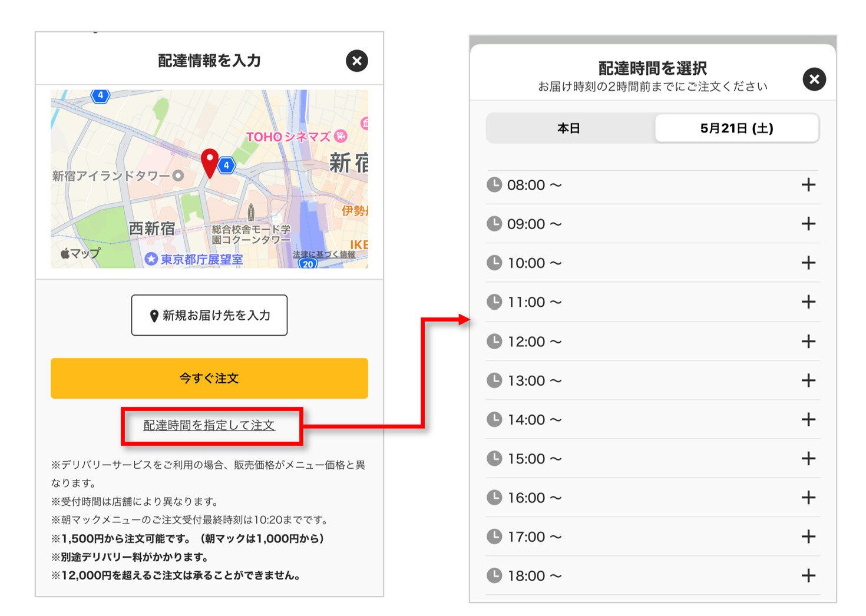Click the clock icon next to 10:00

pos(494,263)
